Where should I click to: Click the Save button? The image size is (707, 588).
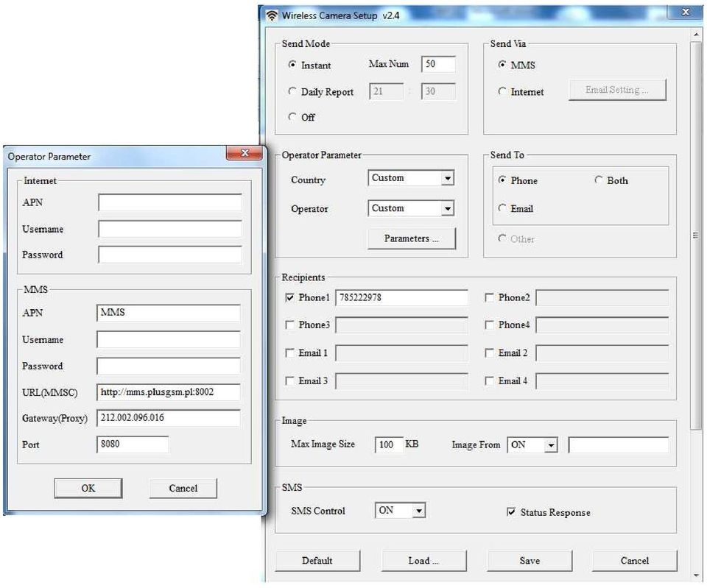[530, 561]
